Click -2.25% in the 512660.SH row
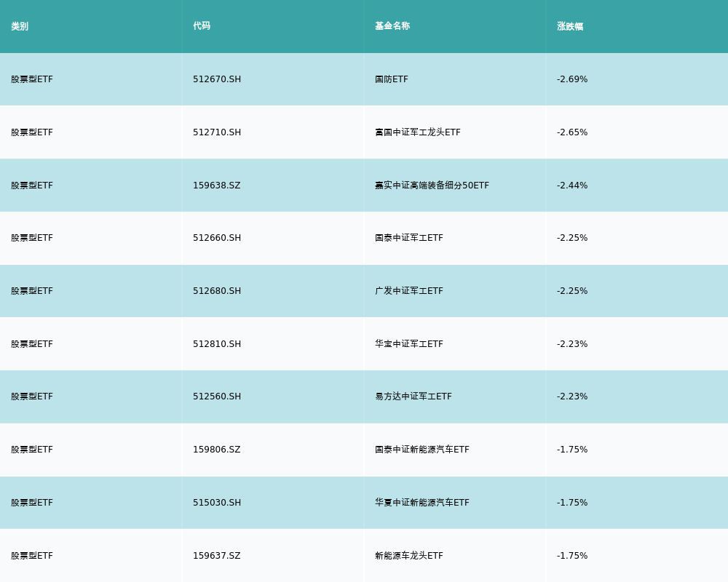Viewport: 728px width, 582px height. coord(572,238)
